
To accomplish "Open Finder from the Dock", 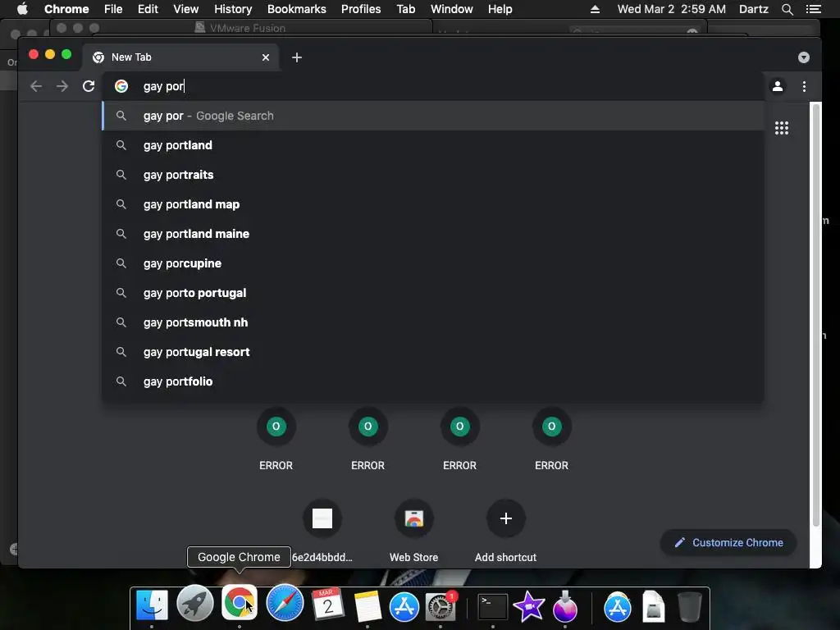I will coord(152,606).
